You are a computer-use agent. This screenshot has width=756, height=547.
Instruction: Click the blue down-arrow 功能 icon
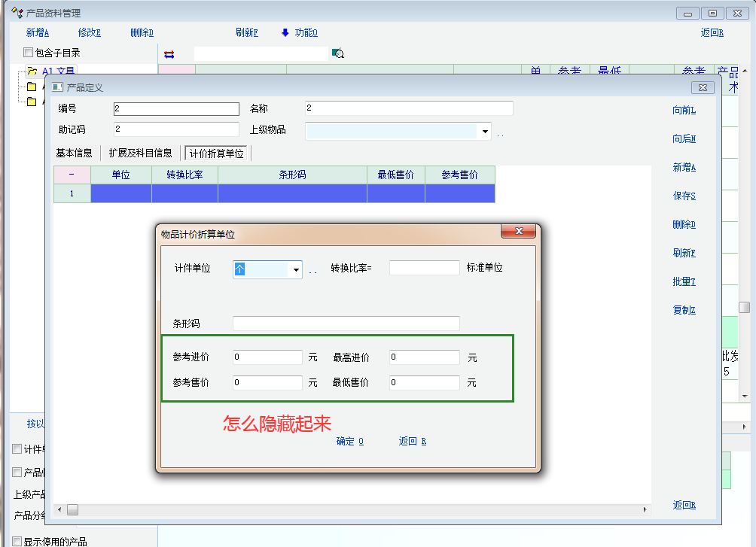pos(285,32)
